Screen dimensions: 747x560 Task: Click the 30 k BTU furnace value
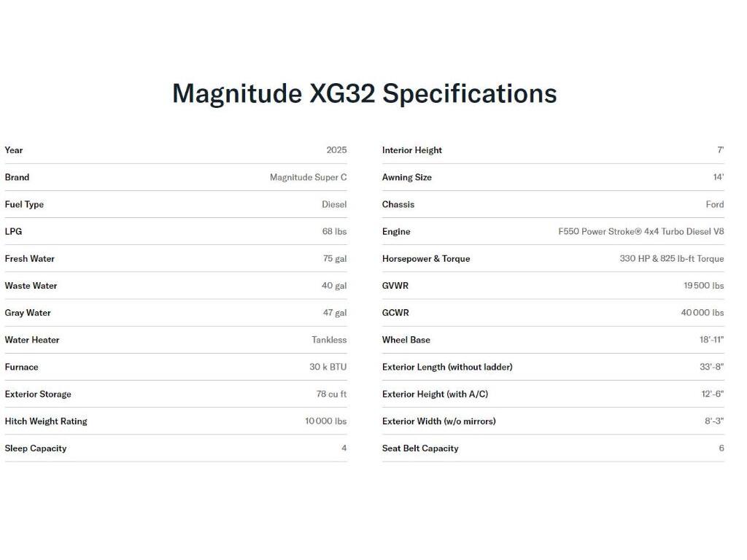pos(328,367)
